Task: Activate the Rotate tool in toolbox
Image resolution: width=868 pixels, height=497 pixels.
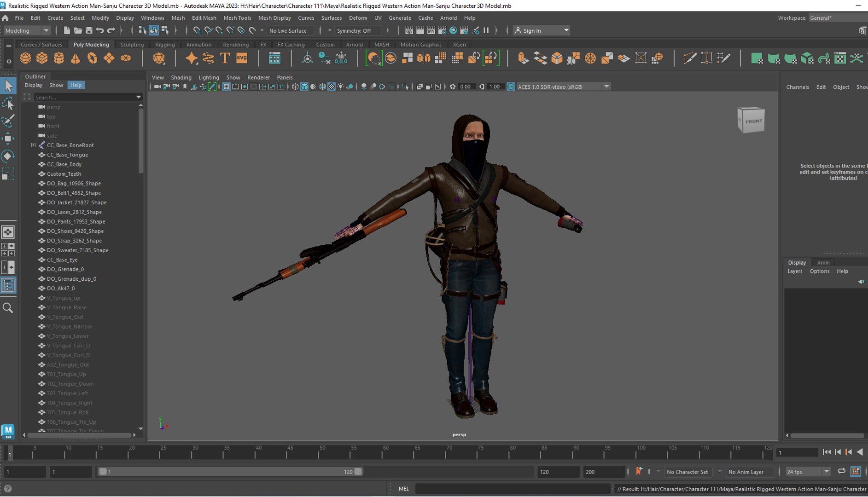Action: pyautogui.click(x=8, y=156)
